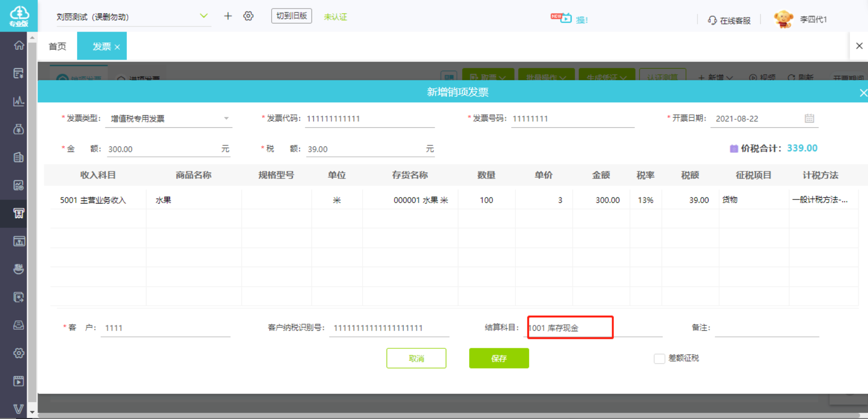Click the NEW video icon in the header
868x419 pixels.
pyautogui.click(x=561, y=18)
